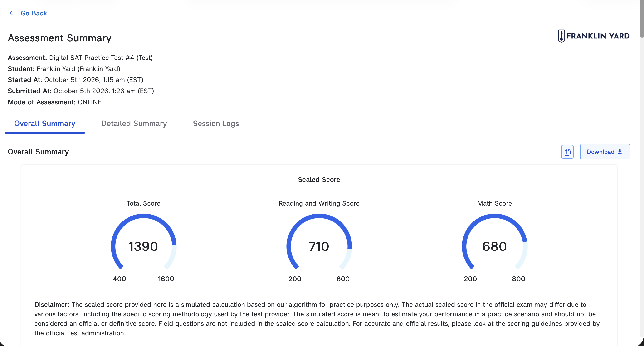Select the 'Digital SAT Practice Test #4 (Test)' text
The image size is (644, 346).
(101, 58)
